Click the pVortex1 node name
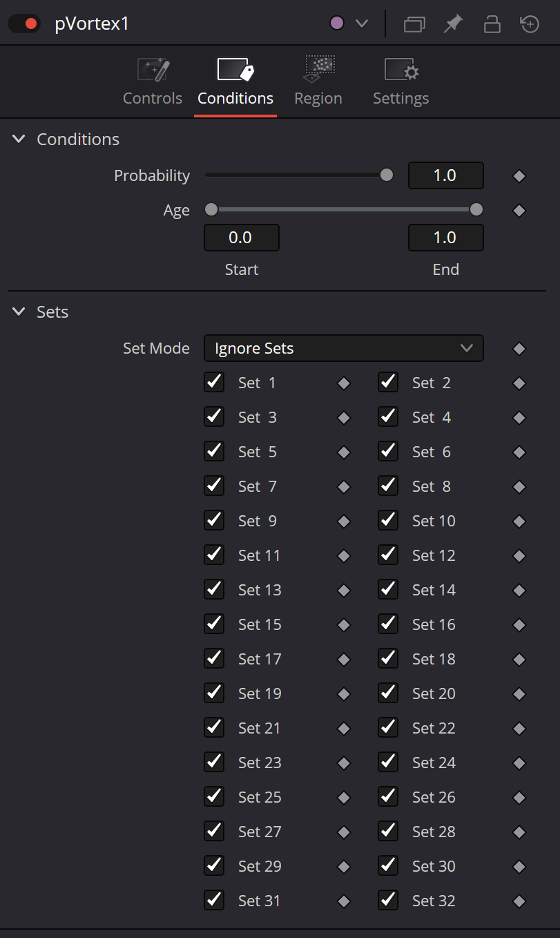This screenshot has width=560, height=938. pos(92,24)
